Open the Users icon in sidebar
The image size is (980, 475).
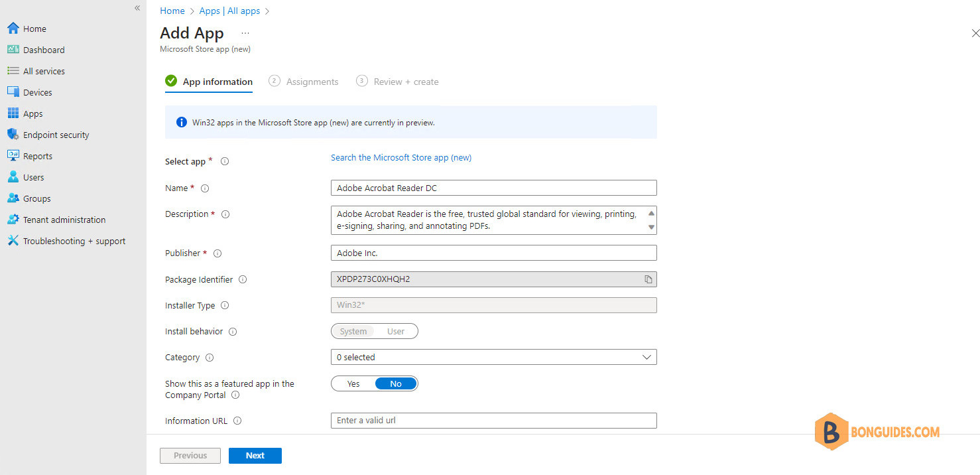(13, 177)
